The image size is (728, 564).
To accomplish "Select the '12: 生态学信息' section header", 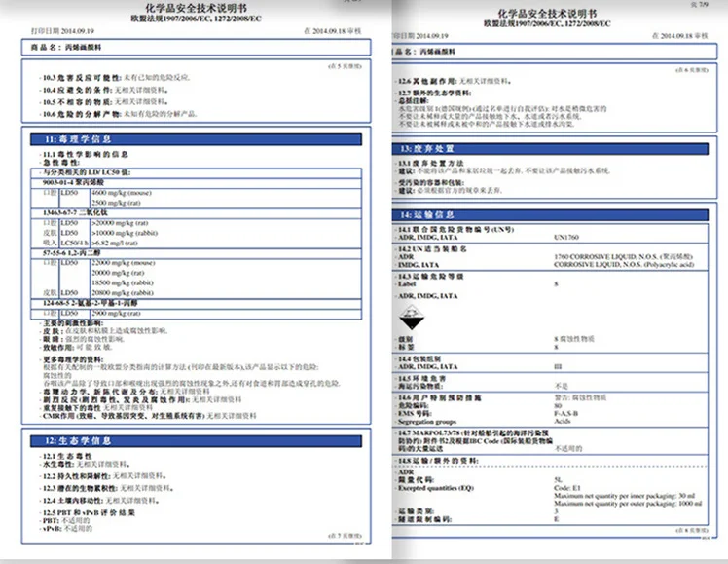I will [x=196, y=441].
